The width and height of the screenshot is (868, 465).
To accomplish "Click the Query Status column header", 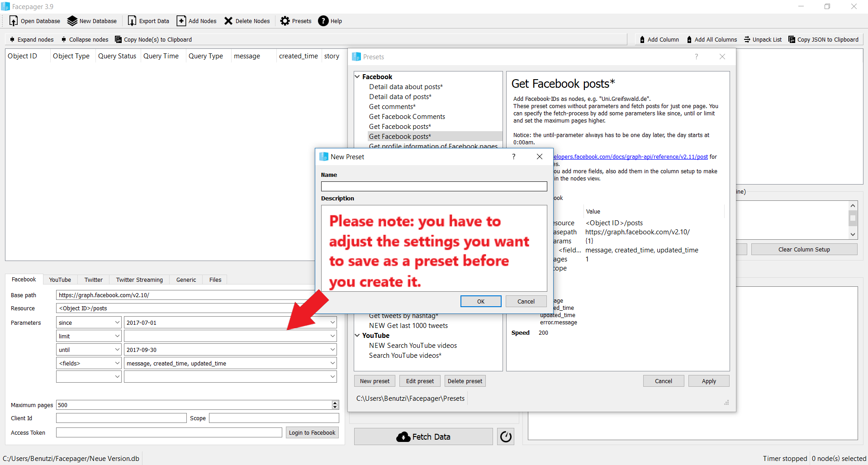I will [x=117, y=56].
